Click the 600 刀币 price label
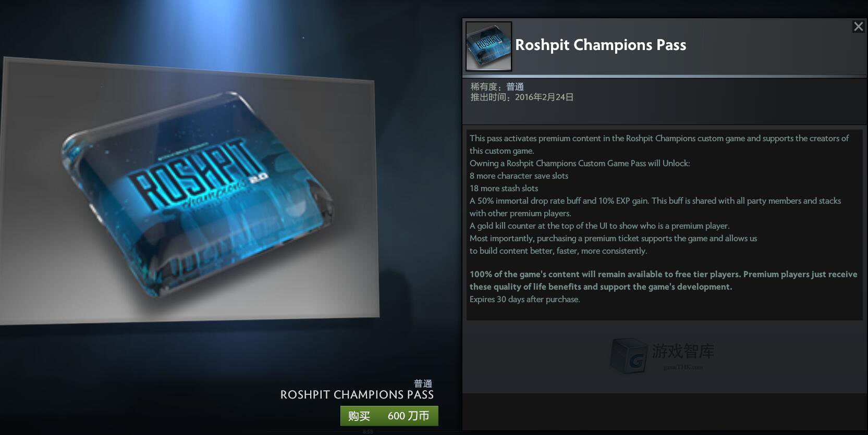This screenshot has height=435, width=868. (x=408, y=416)
